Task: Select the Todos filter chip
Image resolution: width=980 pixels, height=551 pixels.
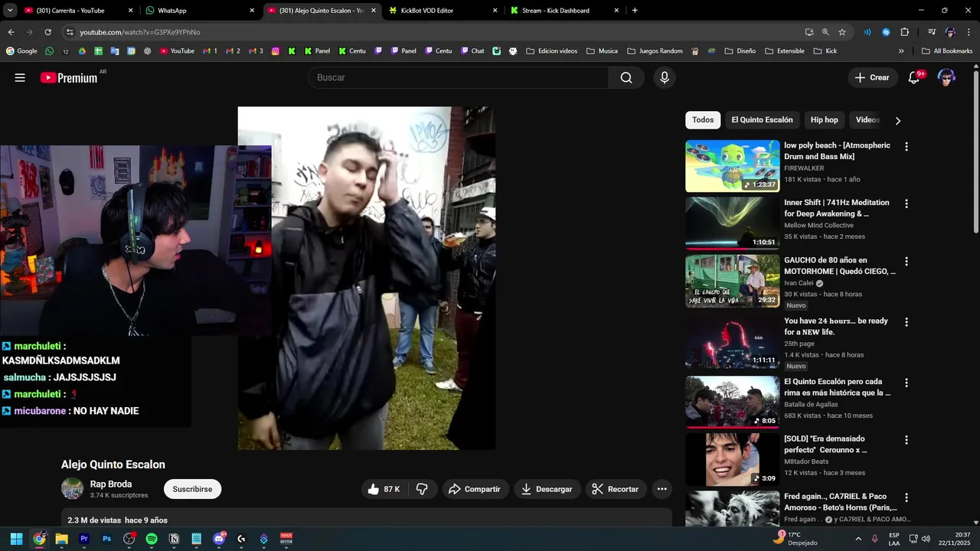Action: coord(703,120)
